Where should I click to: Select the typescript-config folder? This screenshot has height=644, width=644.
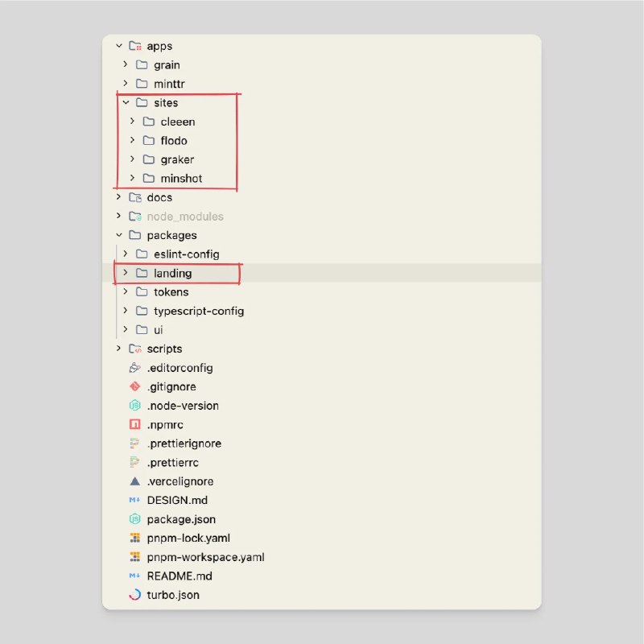(x=199, y=311)
